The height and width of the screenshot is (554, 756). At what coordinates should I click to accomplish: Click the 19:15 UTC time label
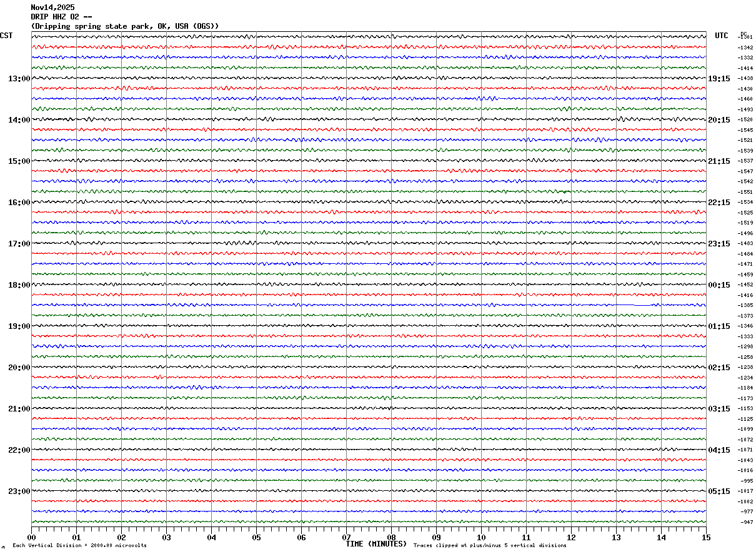(719, 79)
